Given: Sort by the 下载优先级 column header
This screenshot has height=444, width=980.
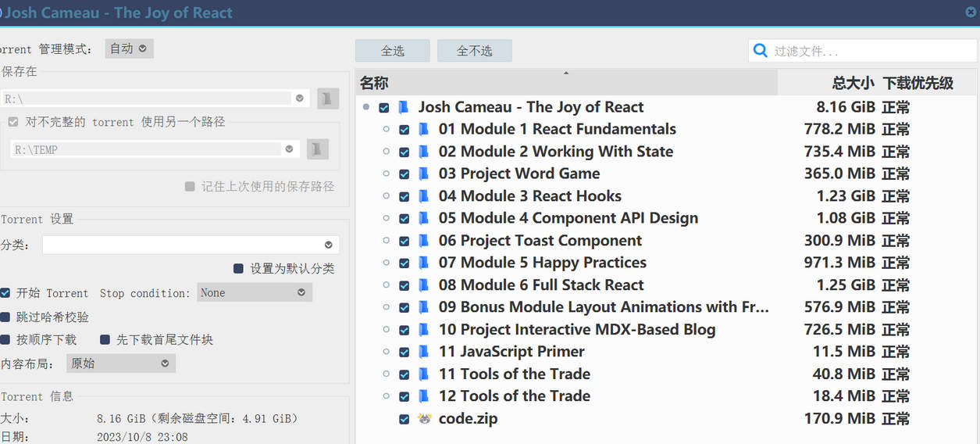Looking at the screenshot, I should pyautogui.click(x=928, y=83).
